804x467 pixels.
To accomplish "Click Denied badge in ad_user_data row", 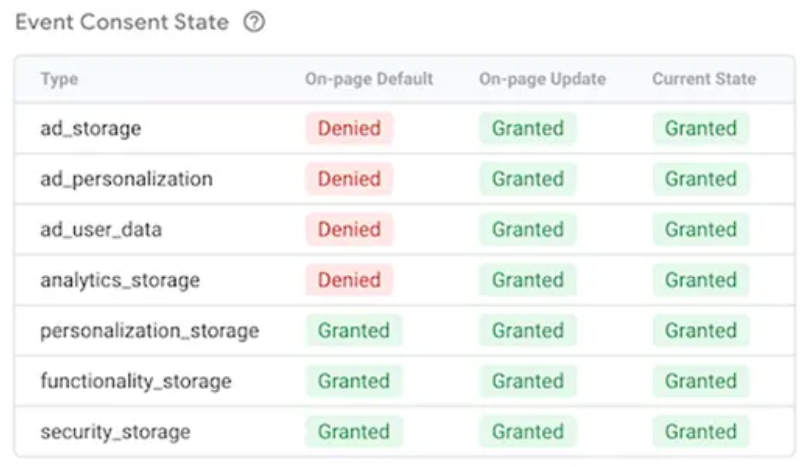I will (349, 229).
